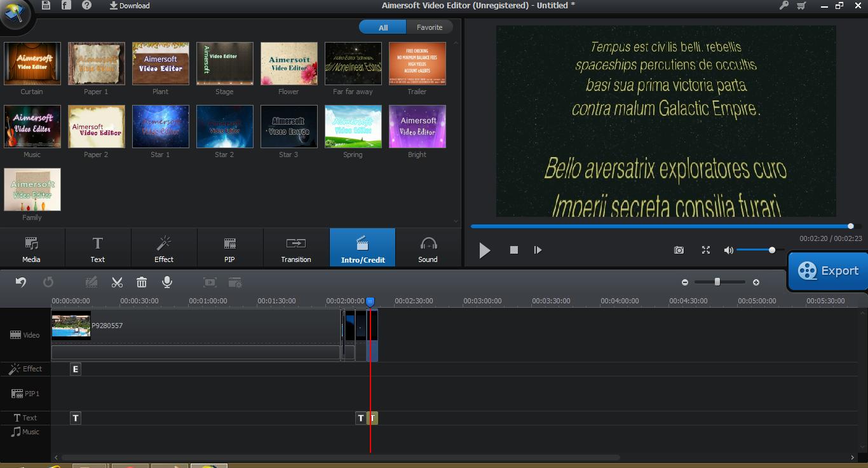The width and height of the screenshot is (868, 468).
Task: Open the Sound tab
Action: pos(428,248)
